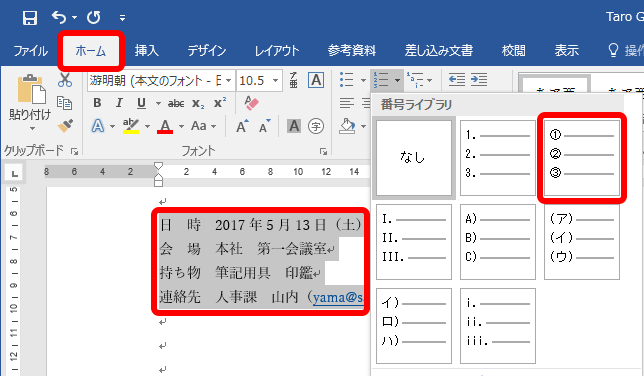
Task: Select イ) ロ) ハ) numbering format
Action: [x=414, y=326]
